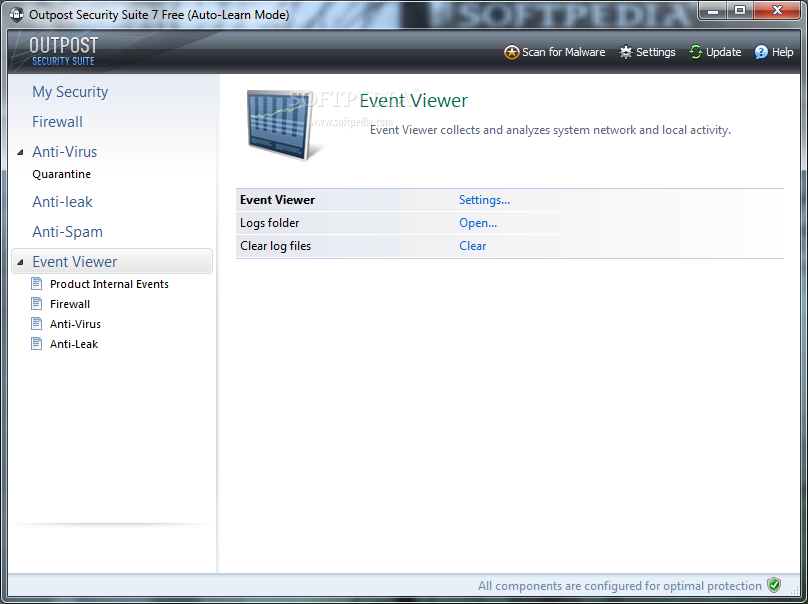Screen dimensions: 808x604
Task: Maximize the Outpost window
Action: tap(740, 10)
